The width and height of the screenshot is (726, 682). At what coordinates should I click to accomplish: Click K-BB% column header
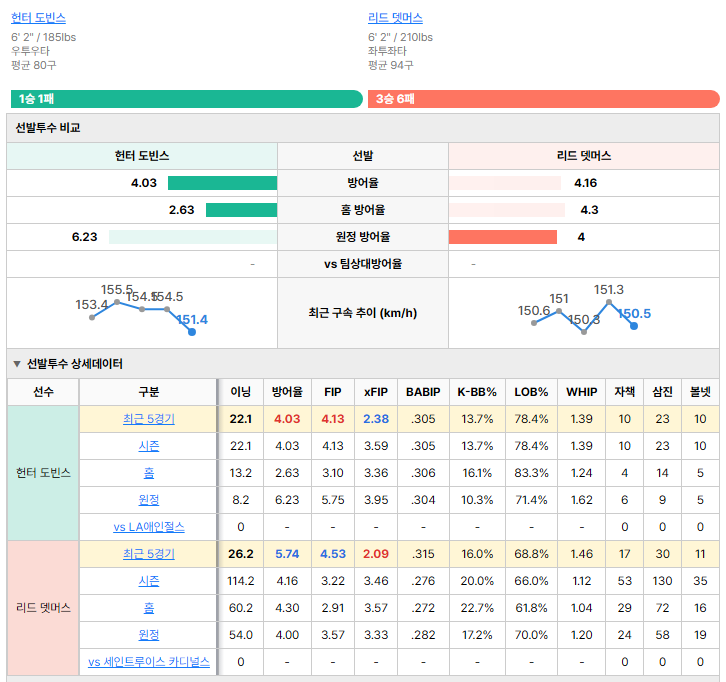coord(477,392)
